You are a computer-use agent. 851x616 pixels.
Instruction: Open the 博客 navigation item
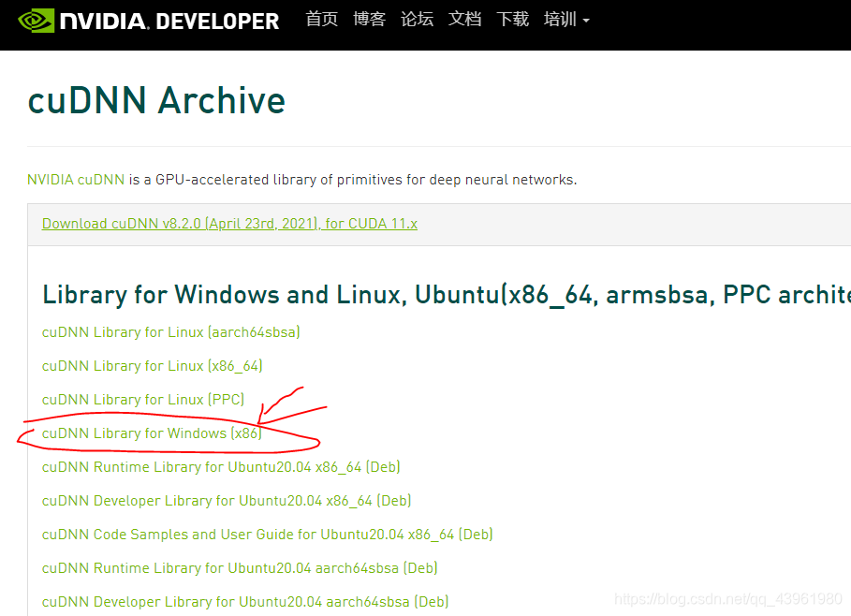point(369,19)
